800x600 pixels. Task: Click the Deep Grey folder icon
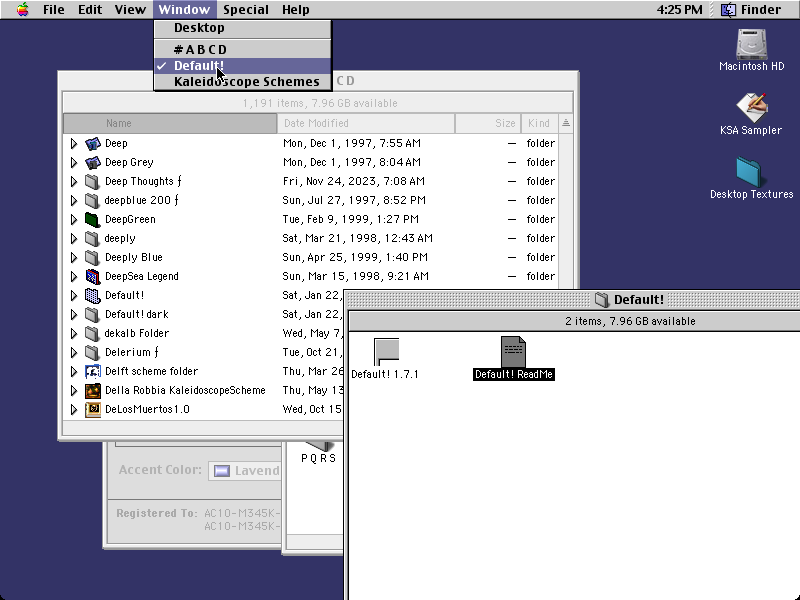tap(92, 162)
